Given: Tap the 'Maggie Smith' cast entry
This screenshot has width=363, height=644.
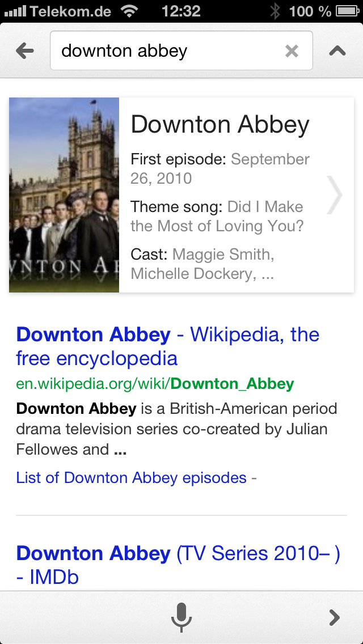Looking at the screenshot, I should 223,254.
